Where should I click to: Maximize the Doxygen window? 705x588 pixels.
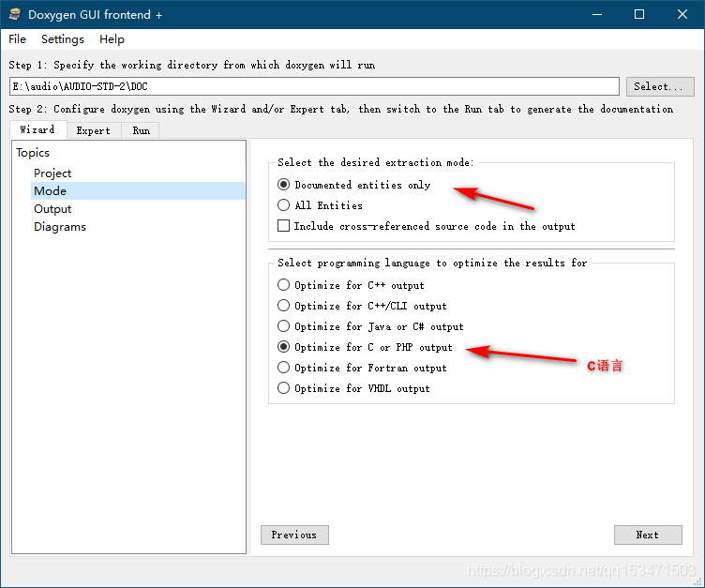(639, 14)
